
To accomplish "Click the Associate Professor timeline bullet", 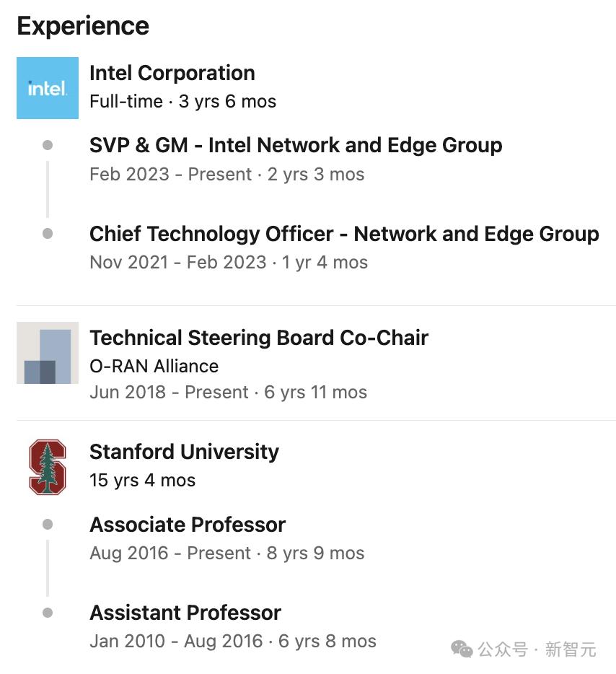I will [x=48, y=525].
